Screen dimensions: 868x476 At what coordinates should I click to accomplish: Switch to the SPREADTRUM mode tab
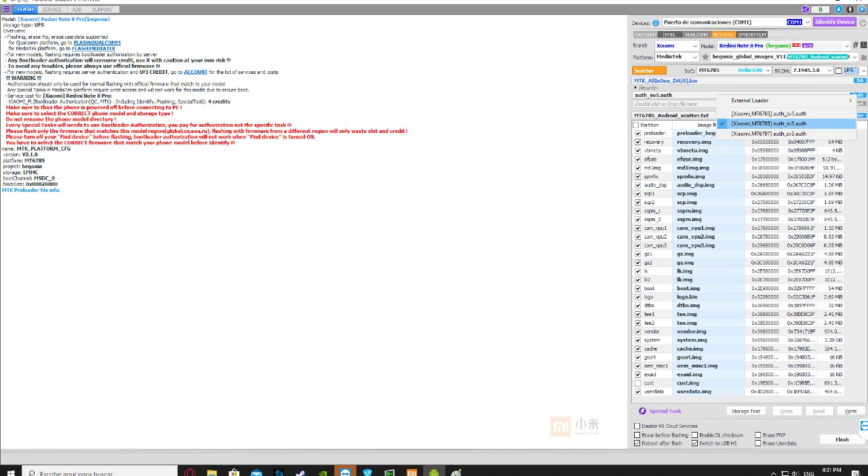[x=752, y=34]
